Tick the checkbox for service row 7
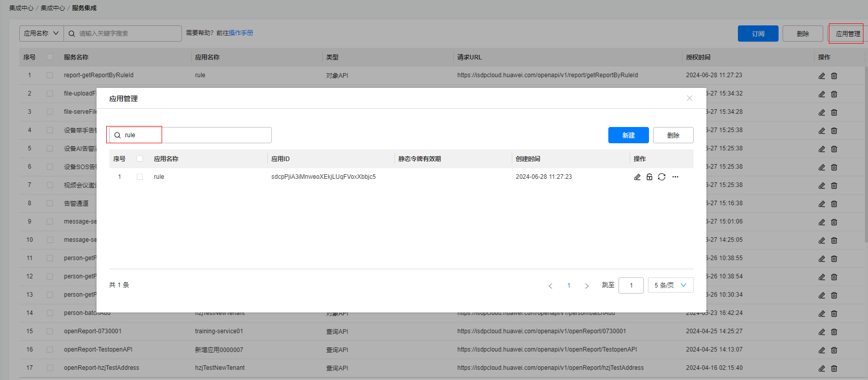Screen dimensions: 868x380 (x=50, y=185)
